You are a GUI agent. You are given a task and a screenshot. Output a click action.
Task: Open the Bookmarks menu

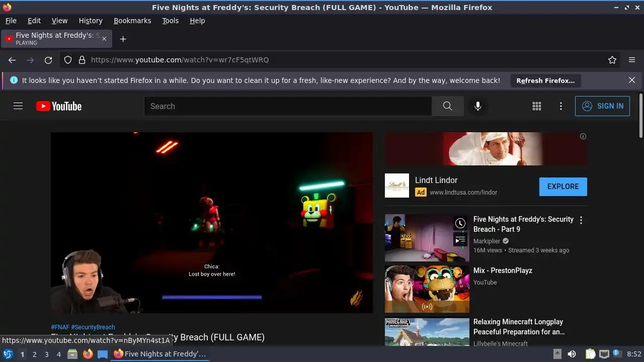(132, 21)
